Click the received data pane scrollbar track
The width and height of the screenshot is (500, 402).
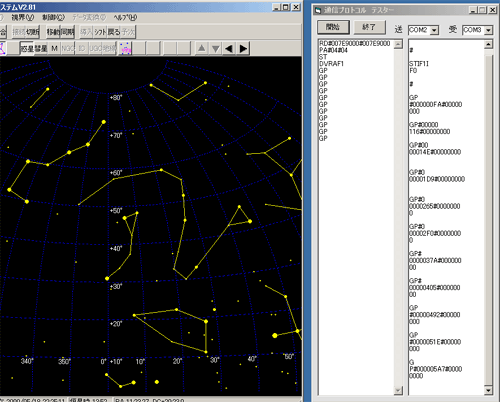coord(488,217)
